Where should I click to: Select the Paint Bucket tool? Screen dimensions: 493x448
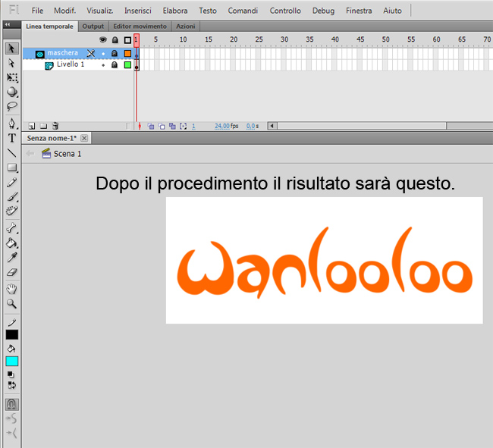coord(12,243)
